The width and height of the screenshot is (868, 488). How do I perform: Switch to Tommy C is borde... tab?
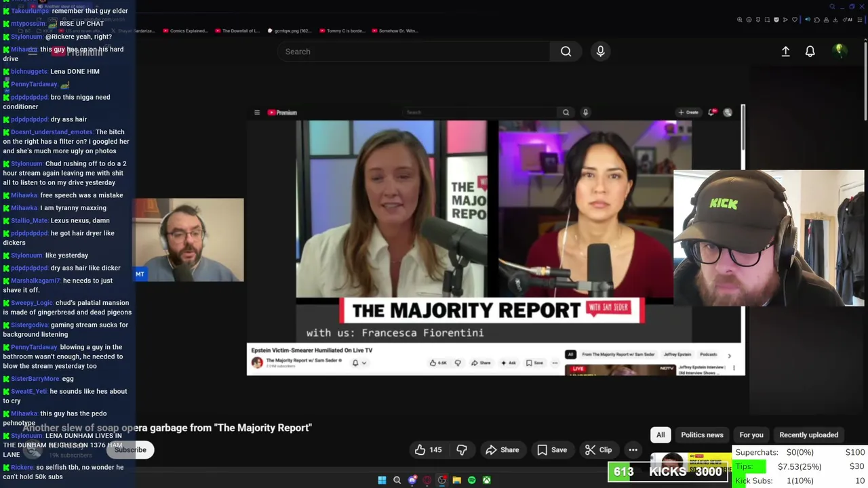pyautogui.click(x=342, y=30)
